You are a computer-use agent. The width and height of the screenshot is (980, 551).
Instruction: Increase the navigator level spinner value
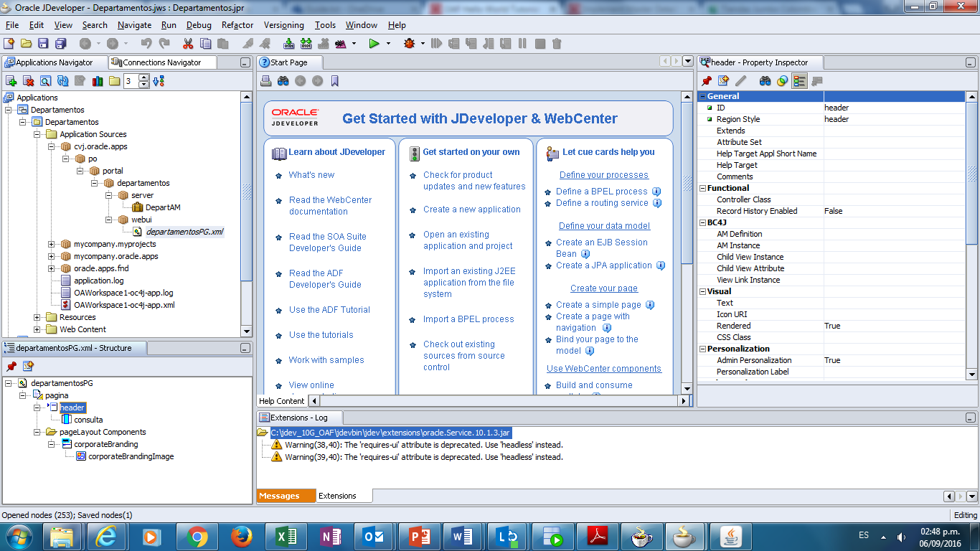(x=143, y=77)
